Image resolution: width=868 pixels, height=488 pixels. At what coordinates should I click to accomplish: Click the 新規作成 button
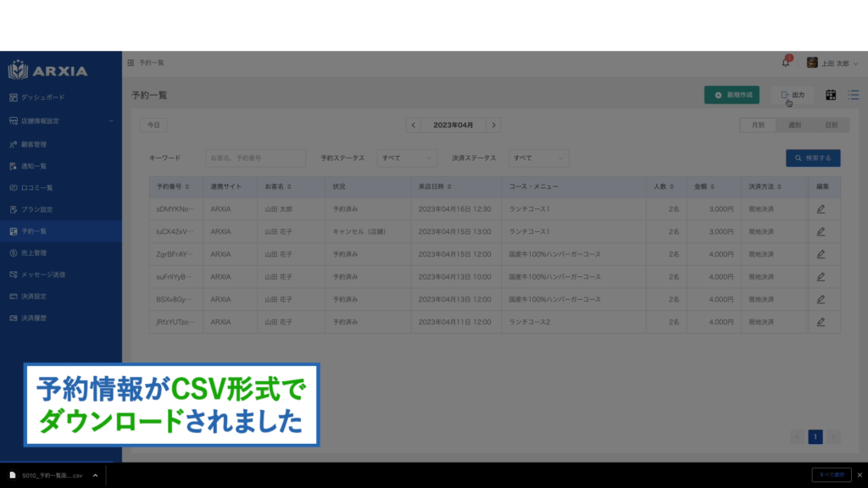pyautogui.click(x=732, y=95)
